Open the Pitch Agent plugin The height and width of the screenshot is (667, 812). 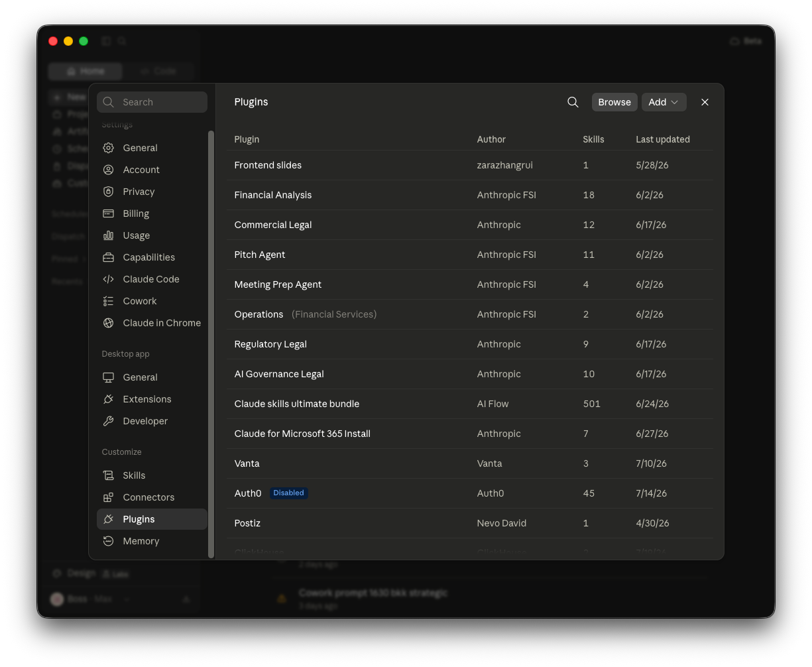click(260, 255)
